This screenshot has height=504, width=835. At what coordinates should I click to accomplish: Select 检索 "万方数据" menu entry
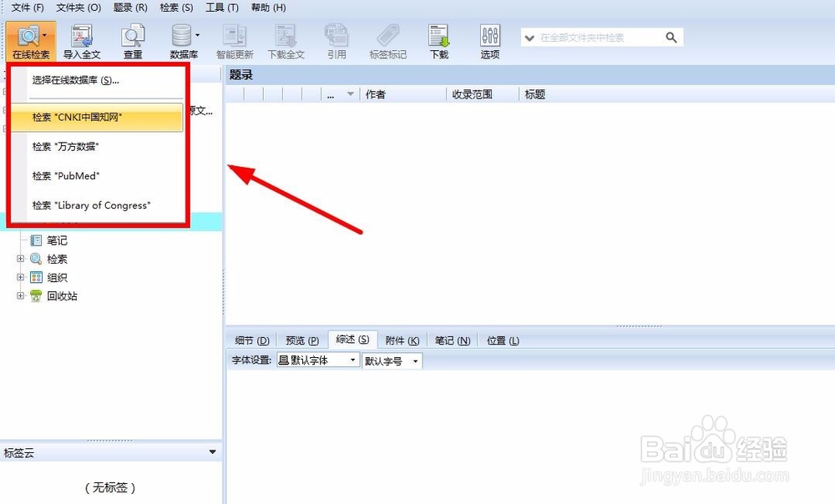98,146
